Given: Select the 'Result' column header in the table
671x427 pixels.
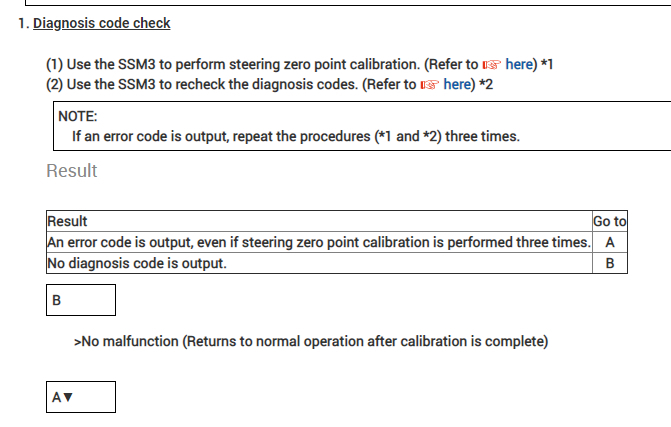Looking at the screenshot, I should (68, 221).
